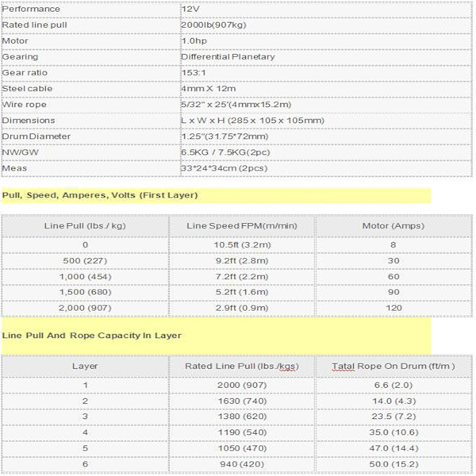This screenshot has width=476, height=476.
Task: Click the NW/GW weight value
Action: (225, 152)
